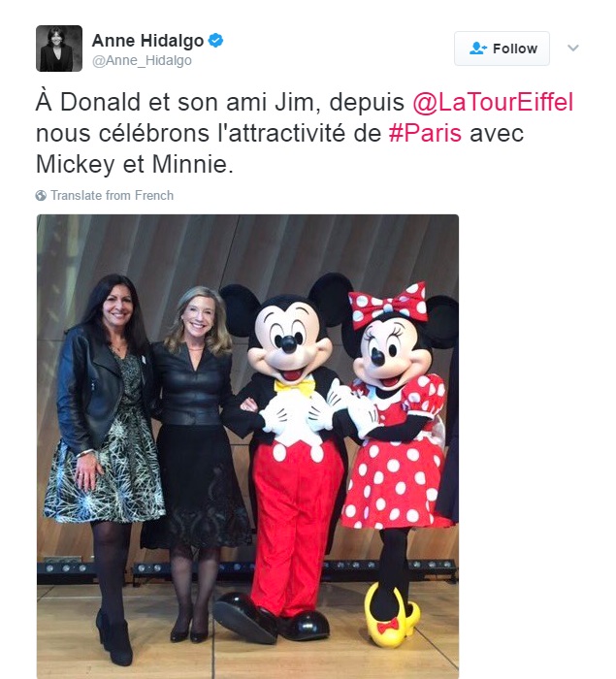Screen dimensions: 616x679
Task: Expand the tweet options chevron
Action: (x=573, y=48)
